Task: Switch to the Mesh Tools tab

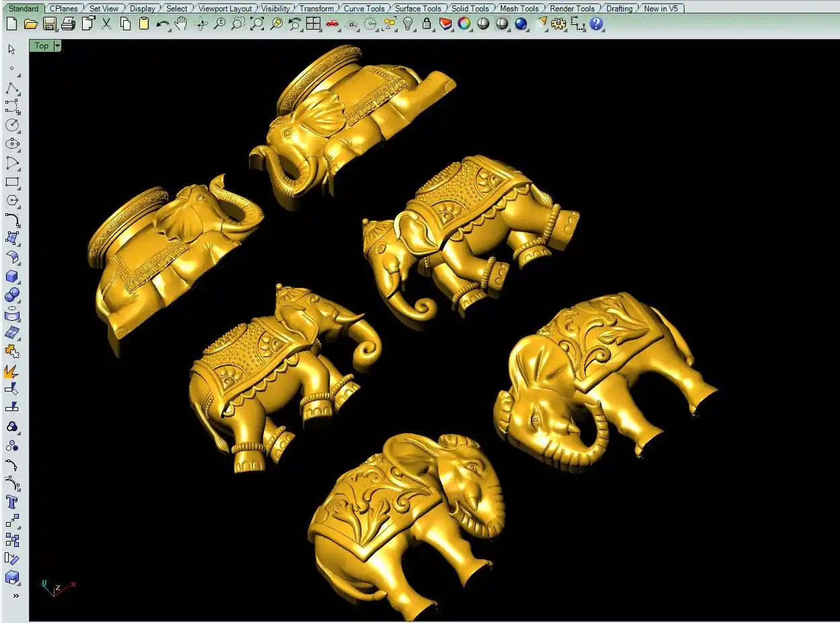Action: click(519, 9)
